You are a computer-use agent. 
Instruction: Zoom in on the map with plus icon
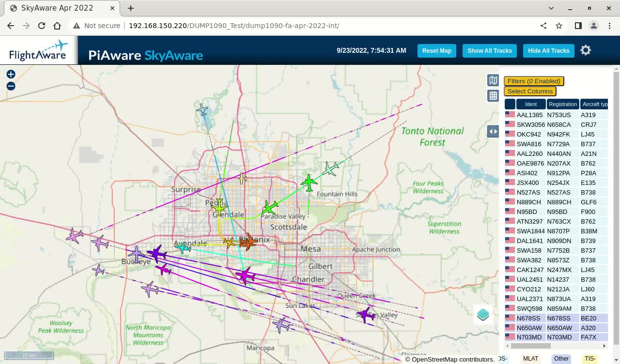tap(11, 74)
